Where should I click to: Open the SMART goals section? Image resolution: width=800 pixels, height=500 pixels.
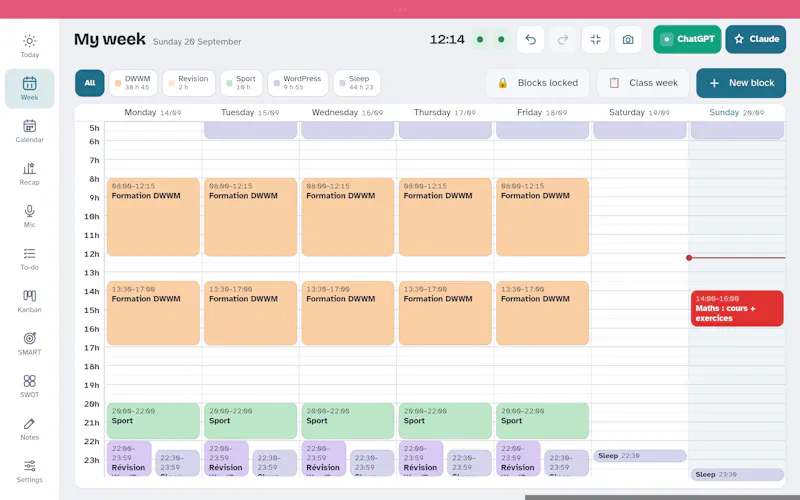point(30,343)
